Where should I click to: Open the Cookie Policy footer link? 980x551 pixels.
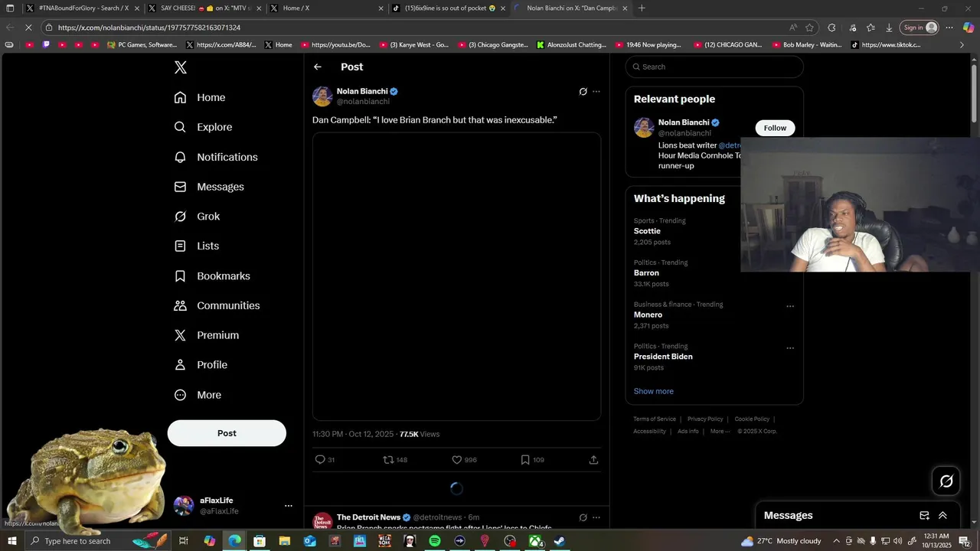[x=752, y=419]
